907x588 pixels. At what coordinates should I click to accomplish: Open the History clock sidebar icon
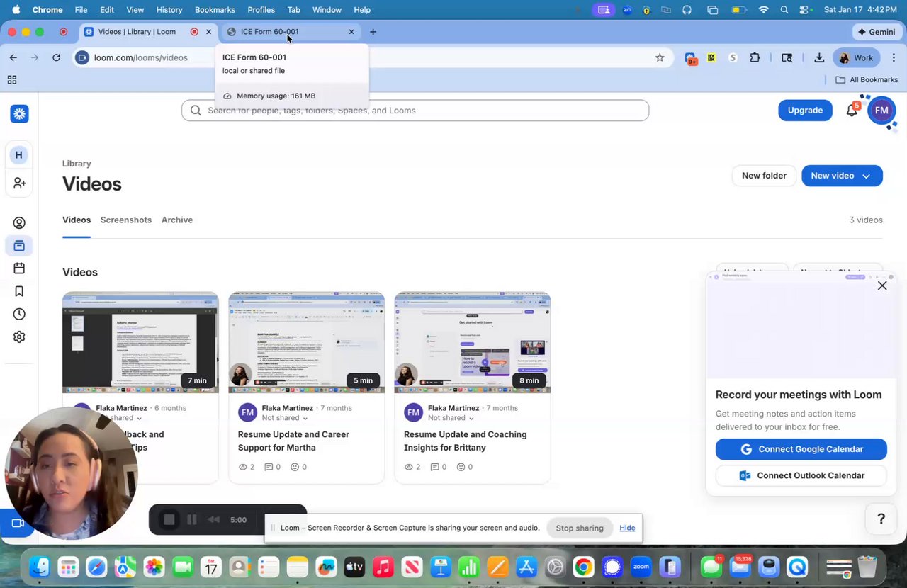pos(19,314)
